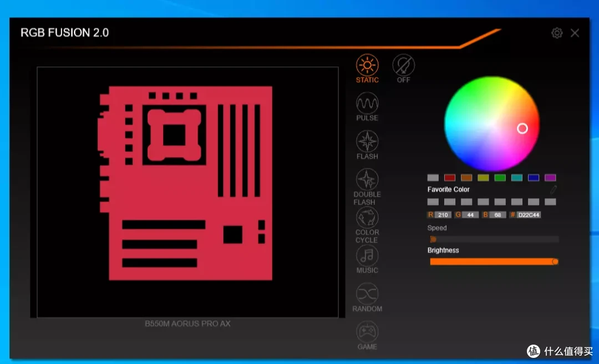Select the first Favorite Color slot
Screen dimensions: 599x364
point(433,202)
